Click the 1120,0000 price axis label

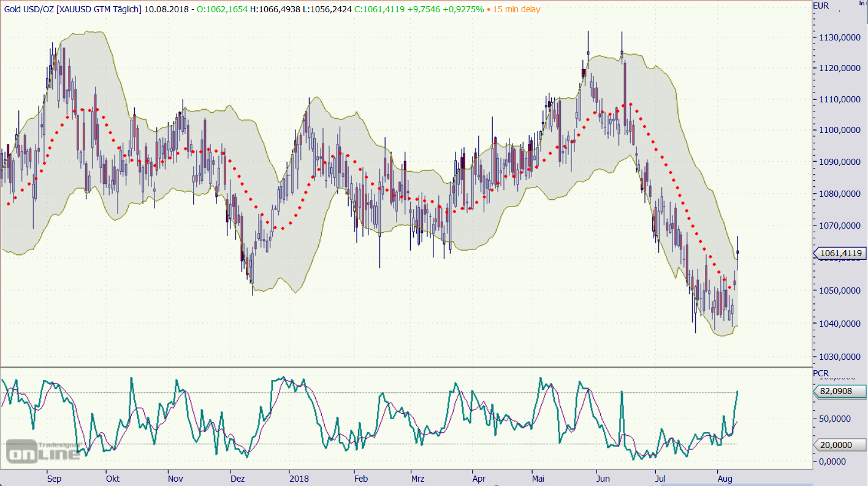840,69
